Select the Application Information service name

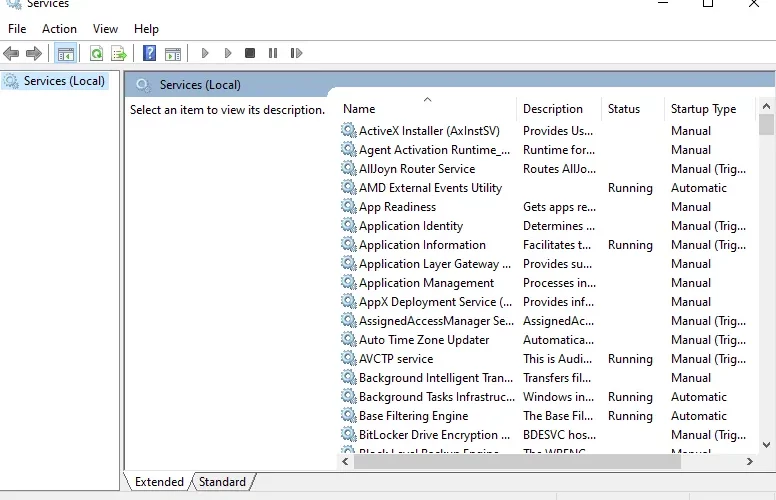click(x=422, y=245)
